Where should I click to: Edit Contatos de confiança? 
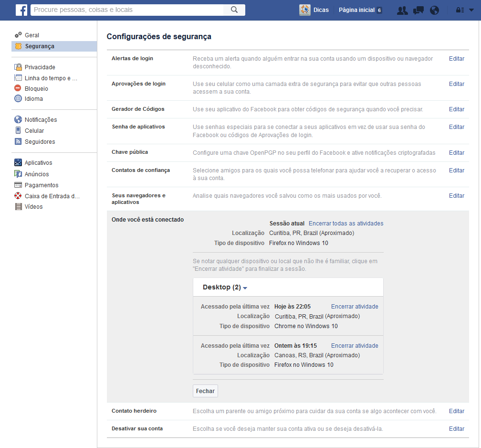coord(457,170)
